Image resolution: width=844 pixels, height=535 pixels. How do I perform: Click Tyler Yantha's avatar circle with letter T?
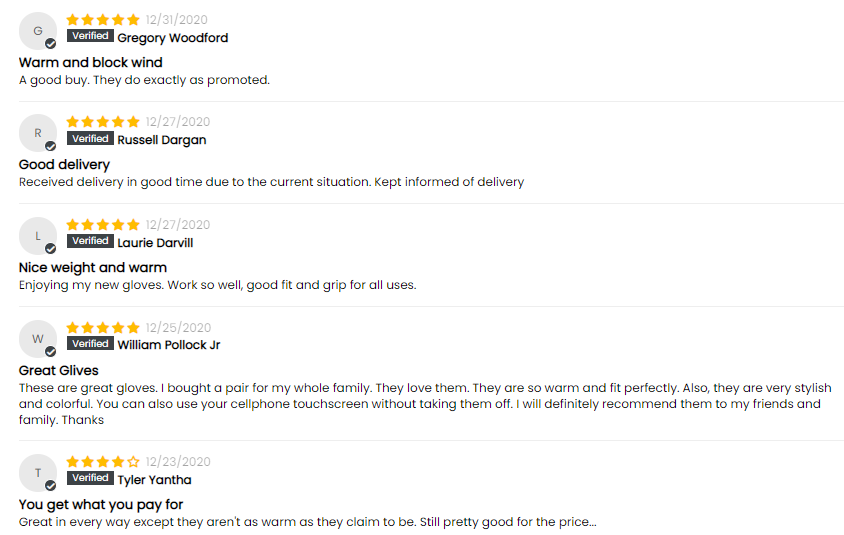(x=38, y=473)
